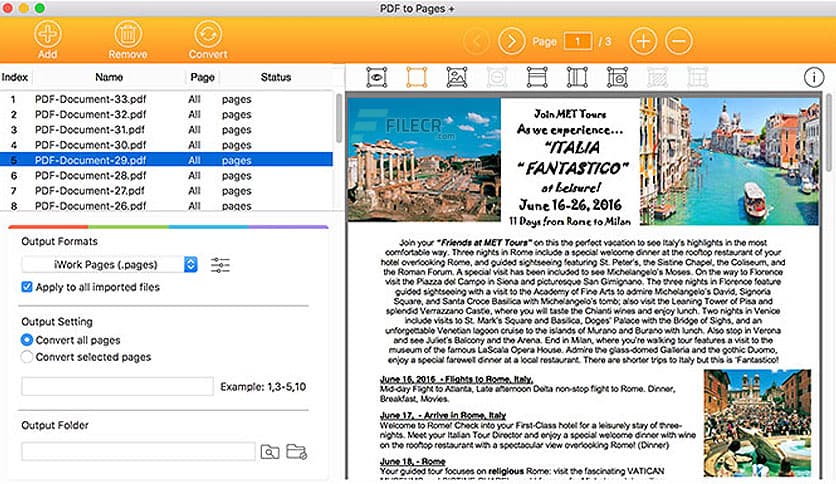The height and width of the screenshot is (484, 836).
Task: Browse for output folder icon
Action: [296, 451]
